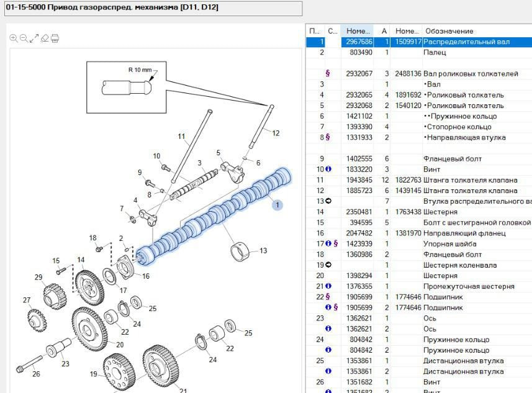The height and width of the screenshot is (393, 532).
Task: Print the diagram using the printer icon
Action: tap(55, 38)
